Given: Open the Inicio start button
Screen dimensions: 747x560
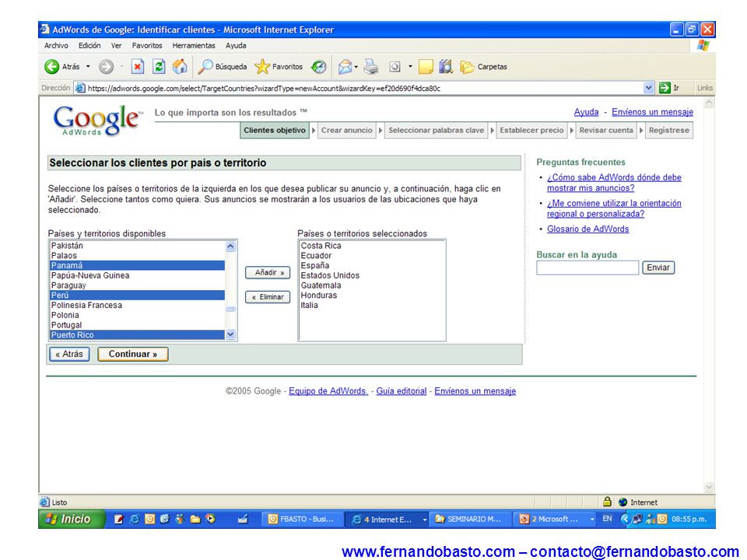Looking at the screenshot, I should pyautogui.click(x=71, y=519).
